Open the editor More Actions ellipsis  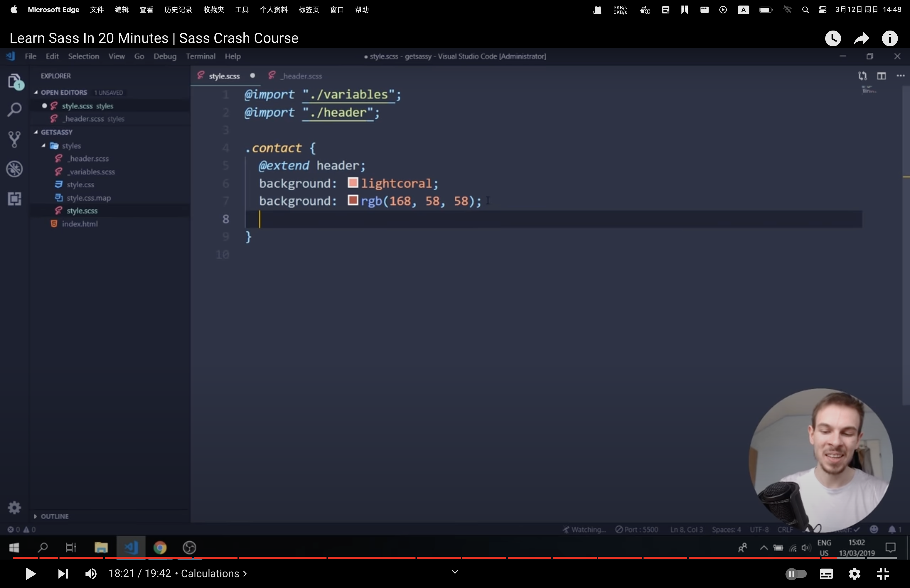pos(901,76)
